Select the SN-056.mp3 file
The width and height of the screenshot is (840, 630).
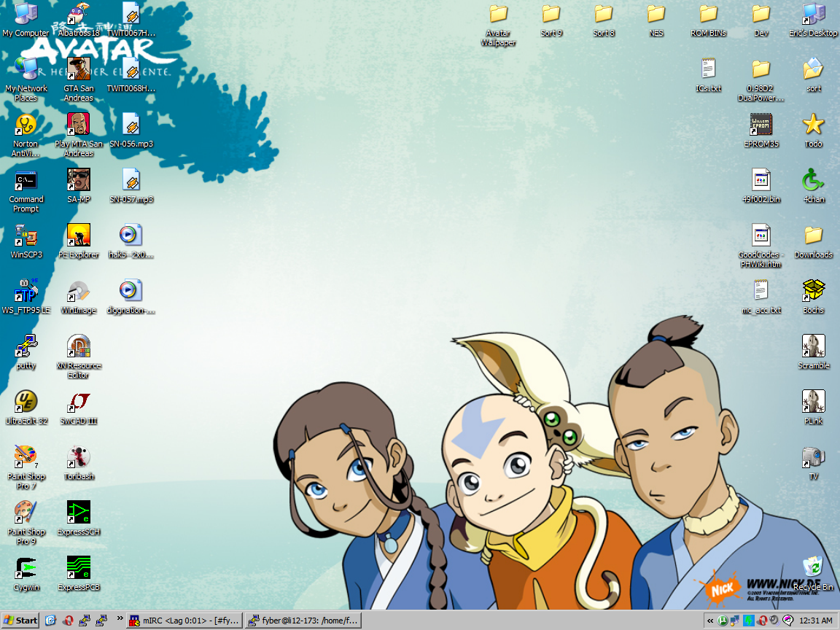coord(131,131)
